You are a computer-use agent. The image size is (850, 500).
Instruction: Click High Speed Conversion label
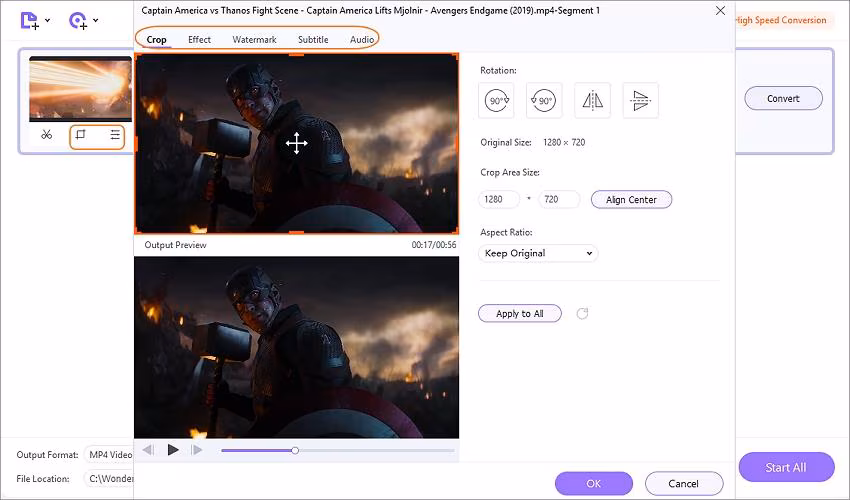pyautogui.click(x=782, y=20)
